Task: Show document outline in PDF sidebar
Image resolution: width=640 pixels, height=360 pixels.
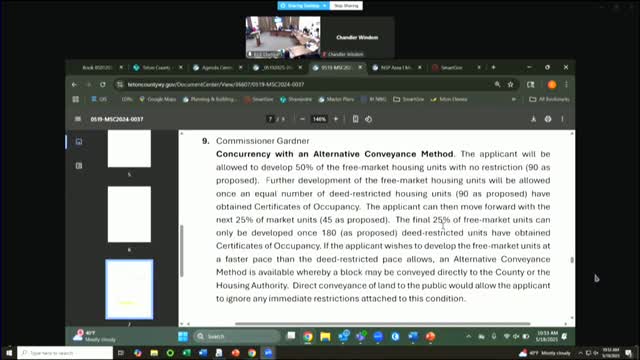Action: 79,166
